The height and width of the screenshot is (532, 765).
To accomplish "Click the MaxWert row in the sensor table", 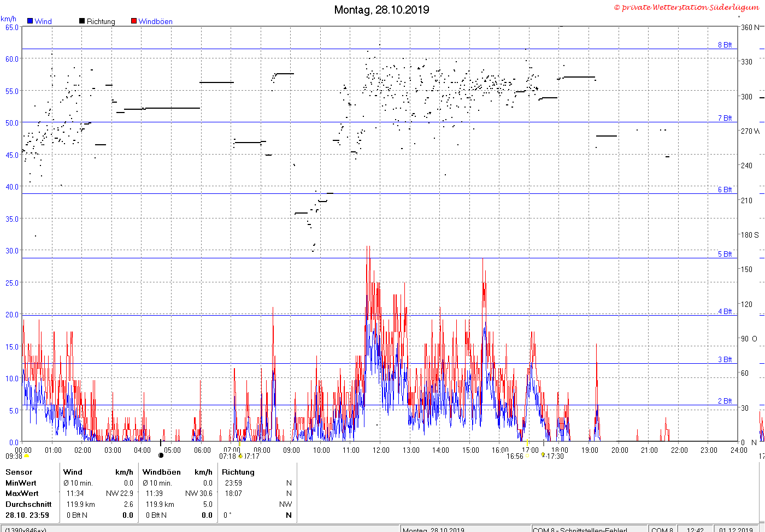I will [149, 493].
